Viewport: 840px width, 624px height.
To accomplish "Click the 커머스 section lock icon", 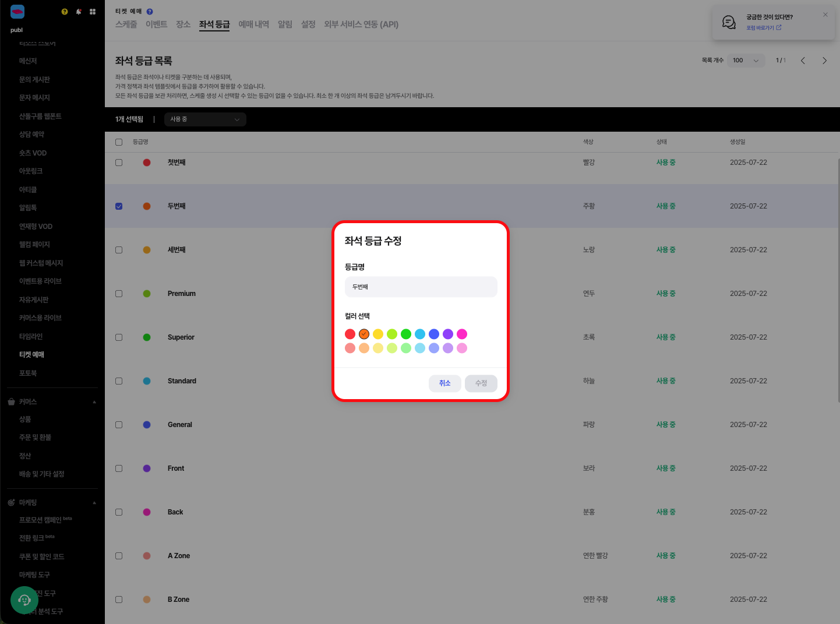I will [x=10, y=401].
